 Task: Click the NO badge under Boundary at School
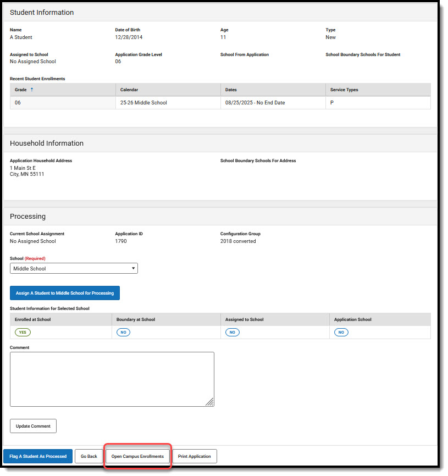pyautogui.click(x=123, y=332)
